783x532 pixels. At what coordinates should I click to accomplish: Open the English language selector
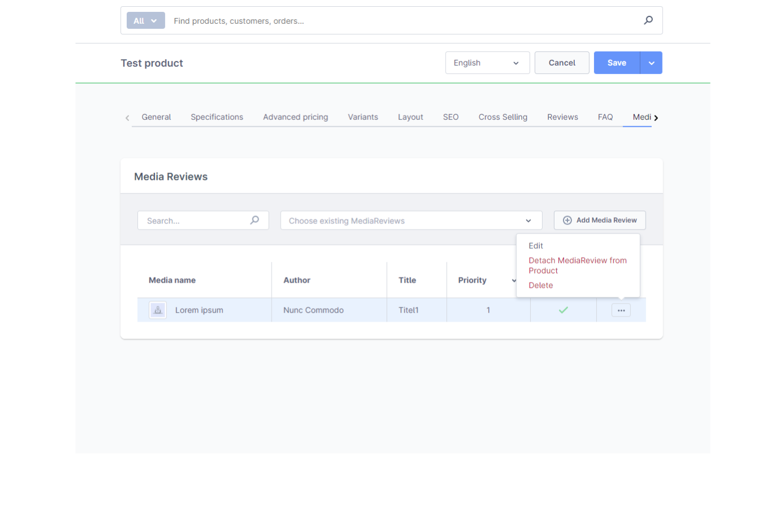pyautogui.click(x=487, y=63)
